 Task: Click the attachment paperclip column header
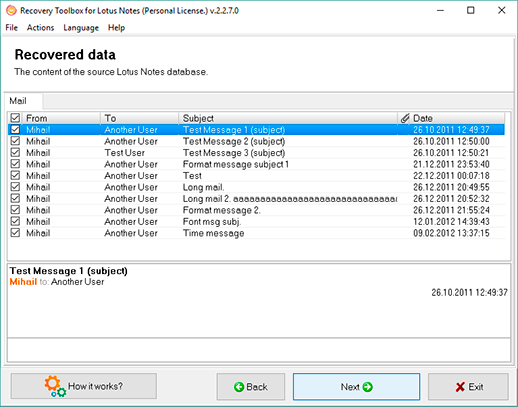[x=405, y=118]
